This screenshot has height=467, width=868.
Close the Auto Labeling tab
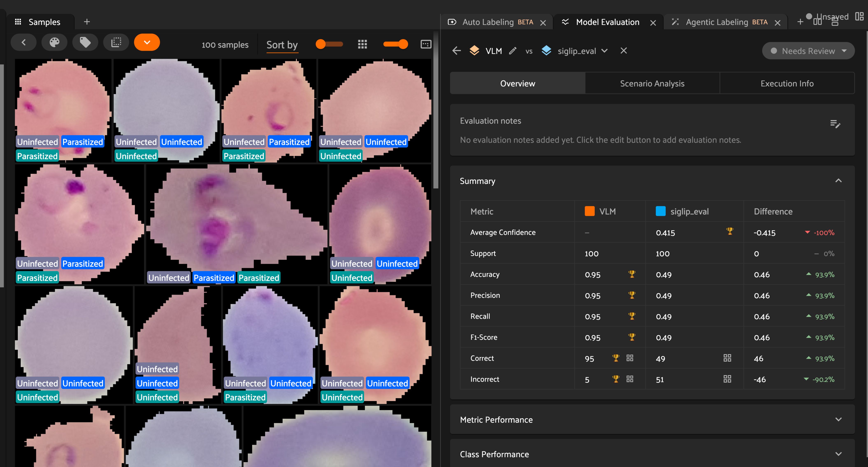(543, 23)
